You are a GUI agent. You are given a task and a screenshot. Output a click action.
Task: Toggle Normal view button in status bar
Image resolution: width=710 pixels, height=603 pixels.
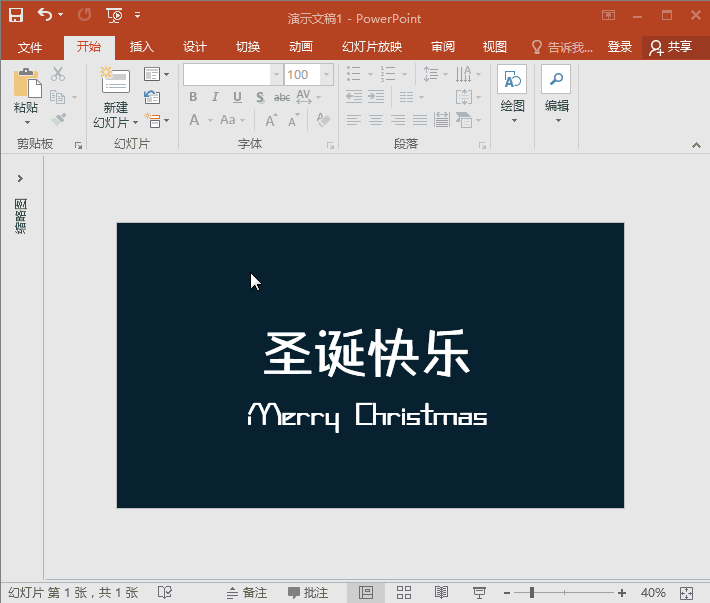pyautogui.click(x=366, y=593)
